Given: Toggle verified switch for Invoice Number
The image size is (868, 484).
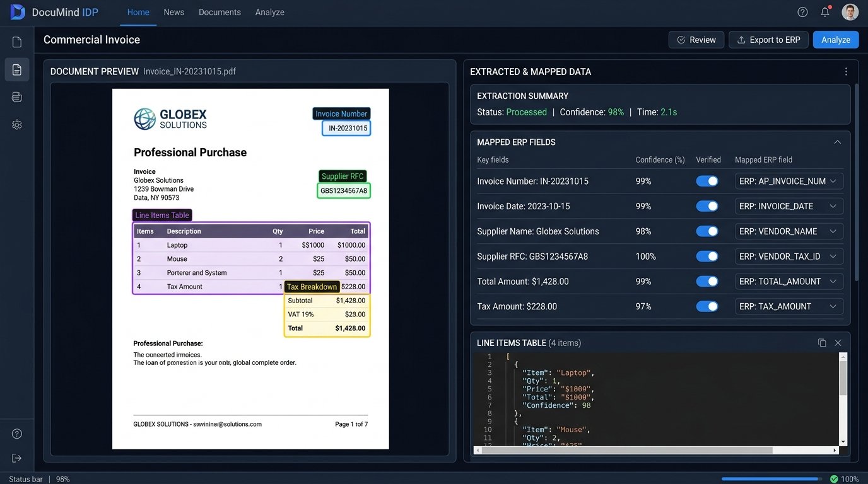Looking at the screenshot, I should coord(707,181).
